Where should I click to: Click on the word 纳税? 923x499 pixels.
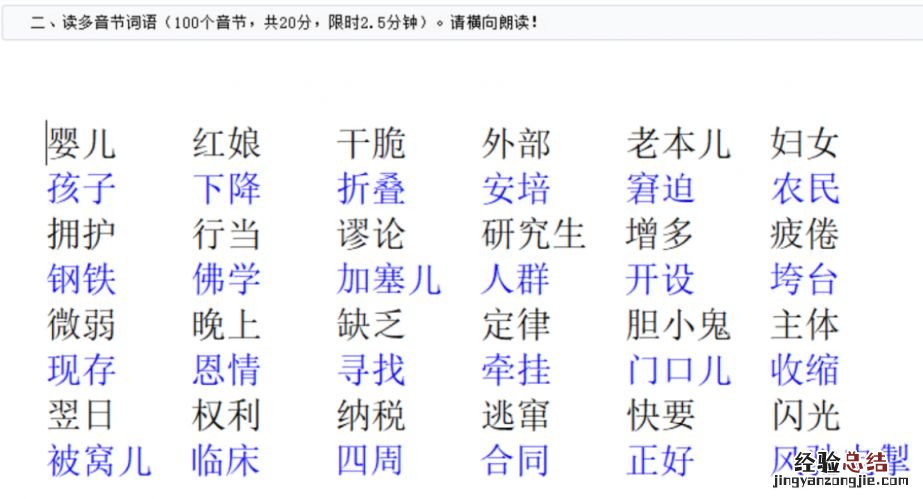pos(371,415)
